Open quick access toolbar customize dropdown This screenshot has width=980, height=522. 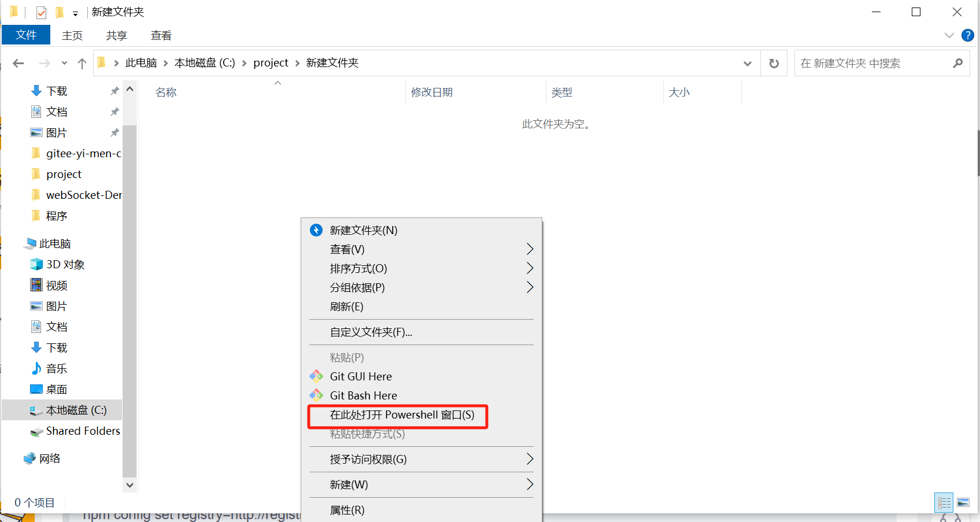coord(75,13)
